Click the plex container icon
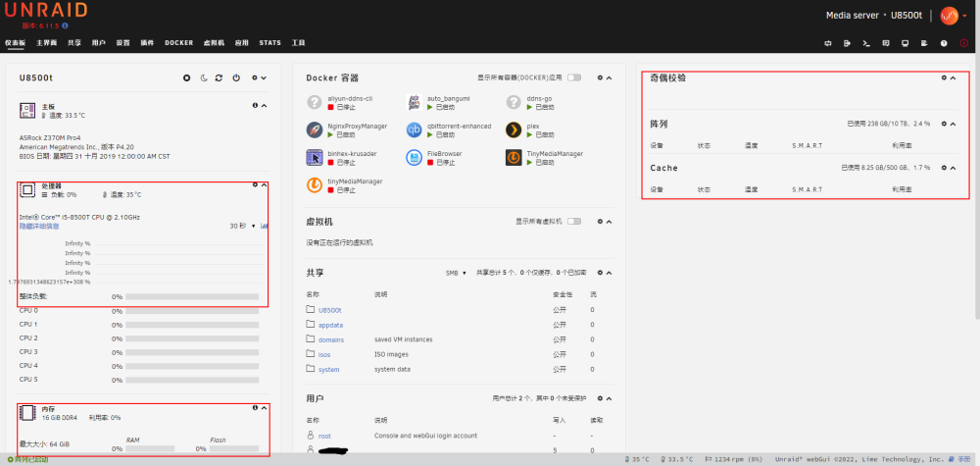Viewport: 980px width, 466px height. click(x=514, y=129)
